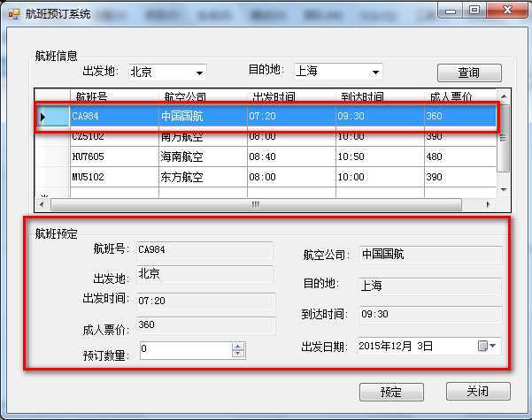Click the 目的地 field showing 上海 in booking
532x420 pixels.
pos(430,286)
